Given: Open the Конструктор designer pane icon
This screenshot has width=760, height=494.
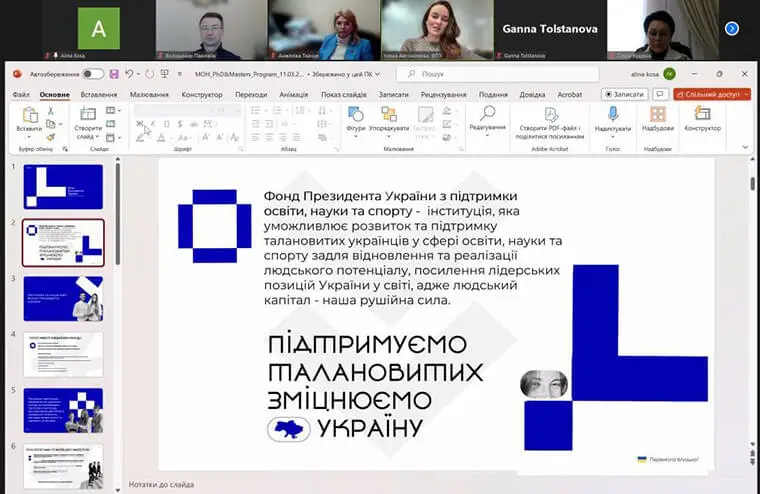Looking at the screenshot, I should click(702, 119).
